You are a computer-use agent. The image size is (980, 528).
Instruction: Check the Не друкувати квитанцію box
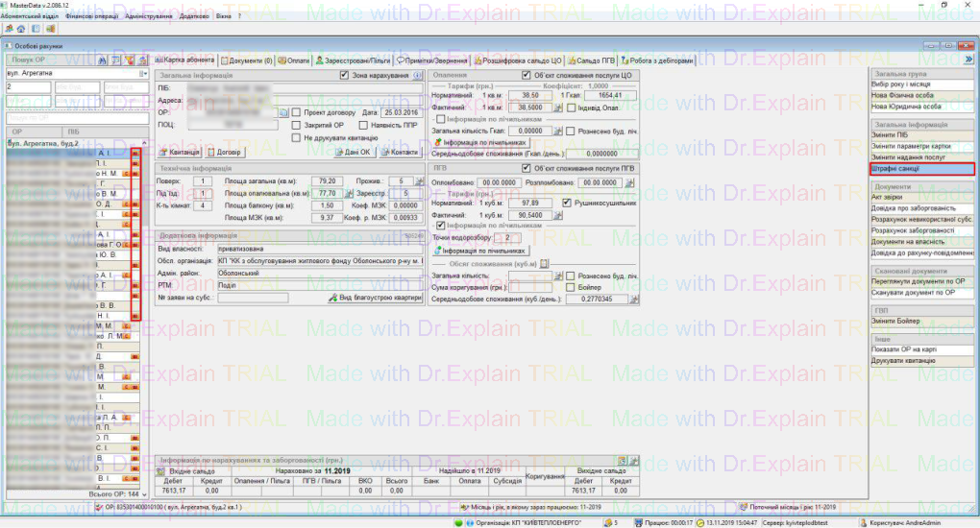coord(297,138)
